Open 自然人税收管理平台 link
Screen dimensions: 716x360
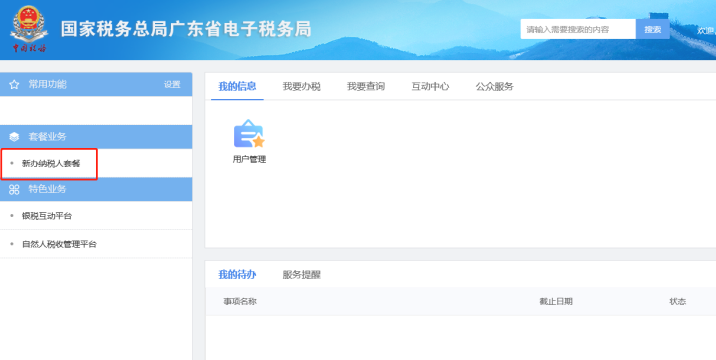[x=59, y=244]
